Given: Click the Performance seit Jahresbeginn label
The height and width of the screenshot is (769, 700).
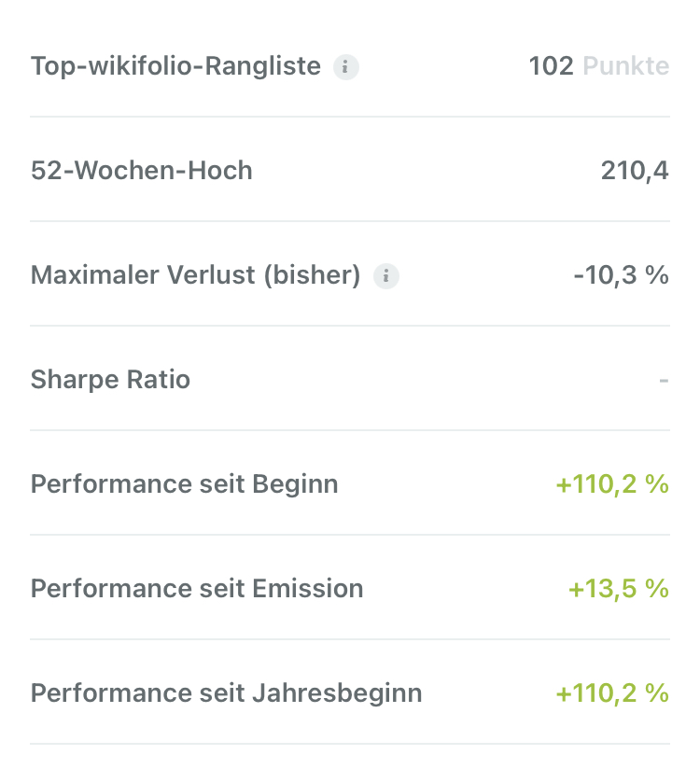Looking at the screenshot, I should [226, 693].
